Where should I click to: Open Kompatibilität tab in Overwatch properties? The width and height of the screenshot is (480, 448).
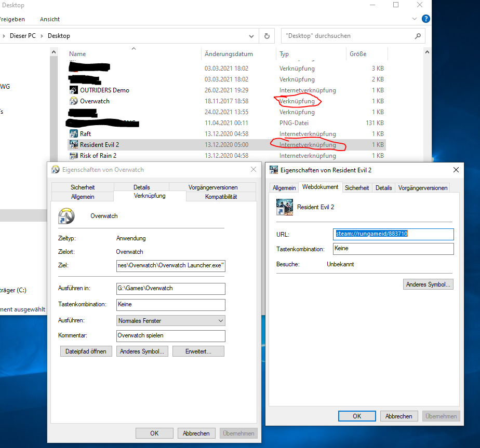[x=221, y=196]
